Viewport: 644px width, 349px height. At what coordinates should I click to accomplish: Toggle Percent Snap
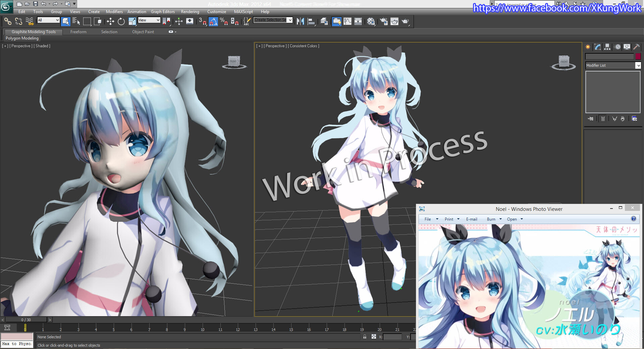(224, 21)
